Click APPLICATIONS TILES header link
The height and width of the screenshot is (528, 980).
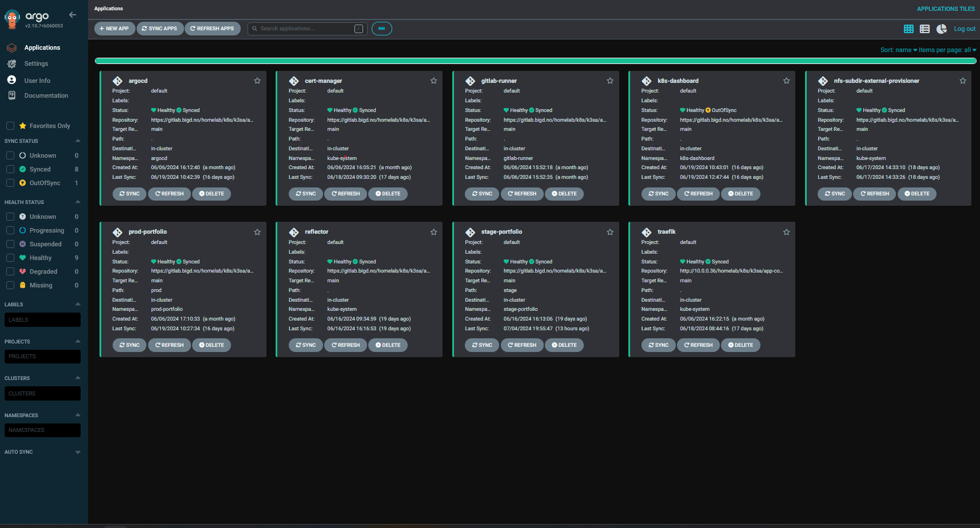tap(946, 9)
